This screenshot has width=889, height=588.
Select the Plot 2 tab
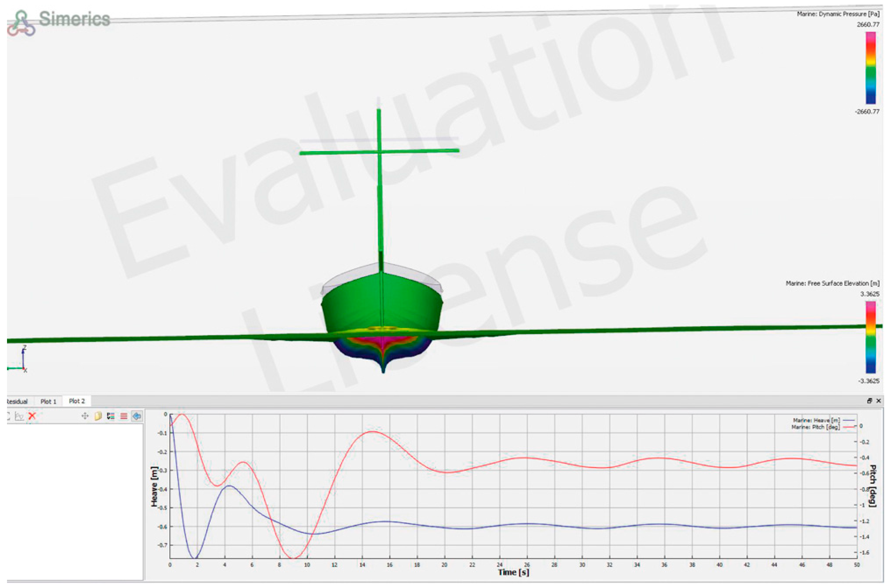[x=77, y=401]
